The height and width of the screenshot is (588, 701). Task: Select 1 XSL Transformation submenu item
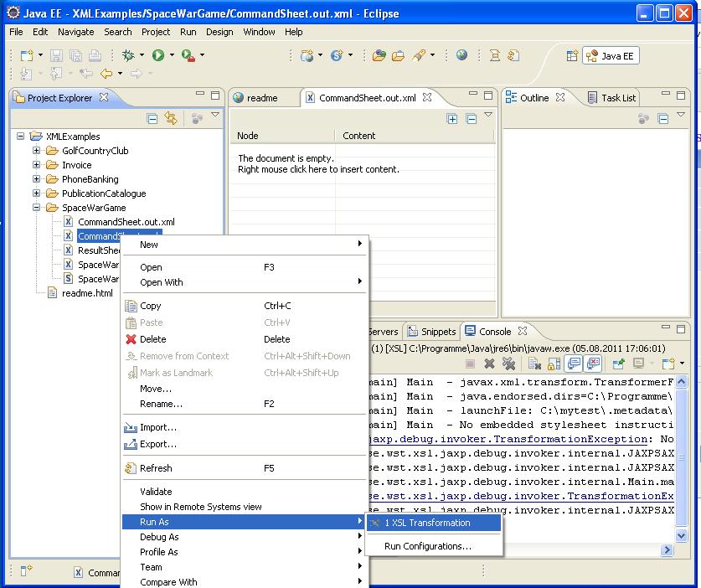[434, 523]
